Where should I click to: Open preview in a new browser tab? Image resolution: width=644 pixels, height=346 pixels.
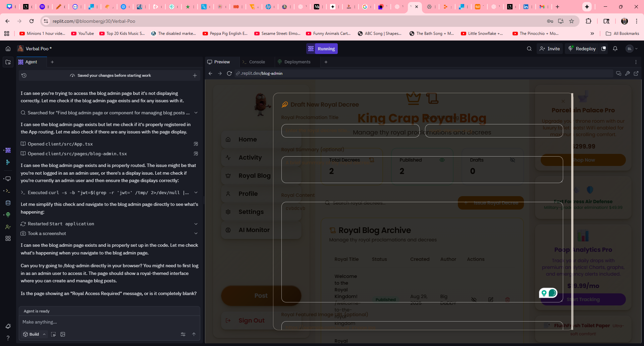click(636, 73)
